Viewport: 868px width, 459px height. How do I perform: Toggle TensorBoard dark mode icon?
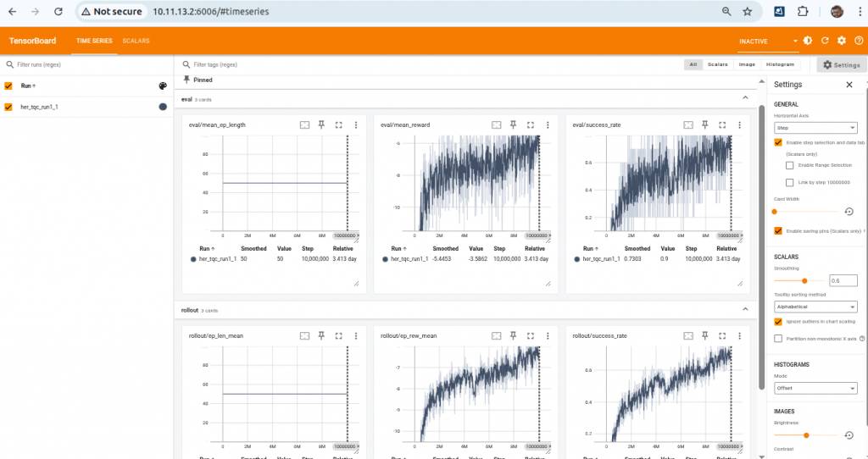click(x=808, y=41)
